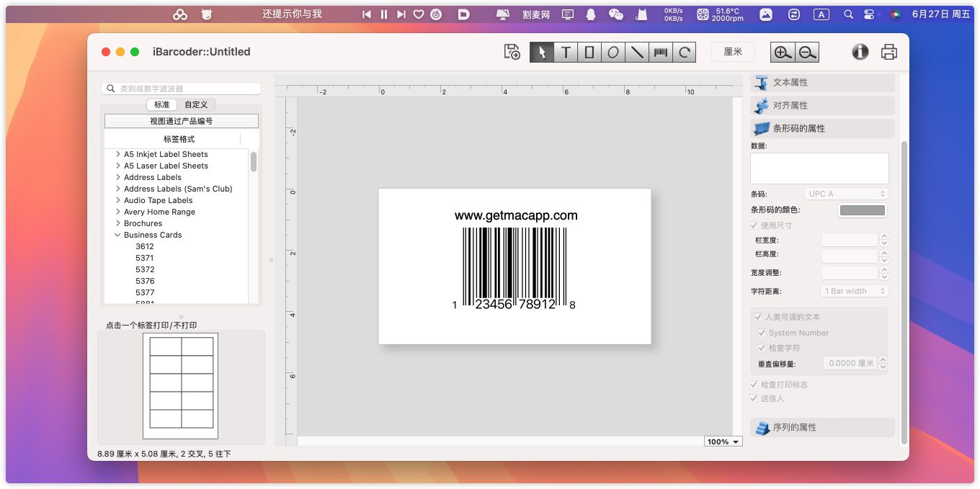Screen dimensions: 980x489
Task: Open the Info inspector icon
Action: click(x=860, y=52)
